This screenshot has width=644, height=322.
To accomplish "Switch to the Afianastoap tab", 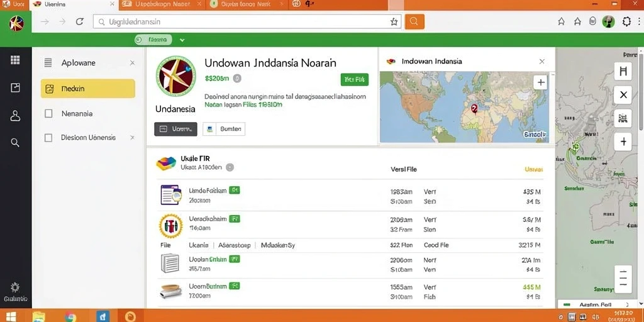I will 234,245.
